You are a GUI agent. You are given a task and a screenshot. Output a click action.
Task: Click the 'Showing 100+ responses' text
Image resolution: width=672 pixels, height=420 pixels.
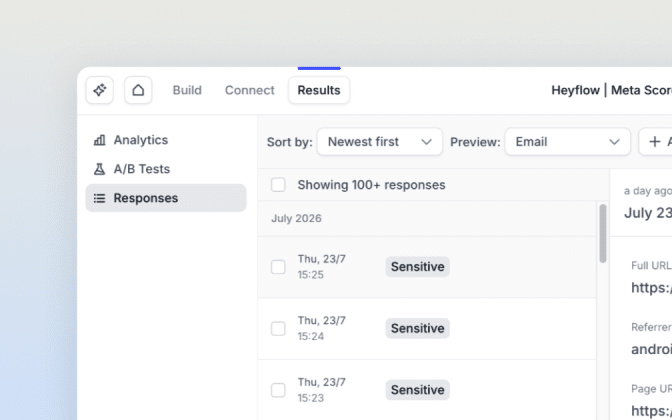tap(371, 185)
